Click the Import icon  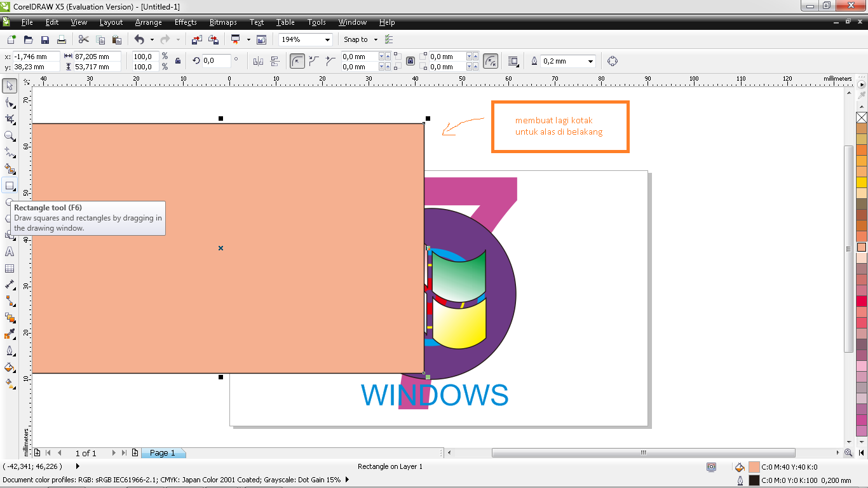[197, 39]
